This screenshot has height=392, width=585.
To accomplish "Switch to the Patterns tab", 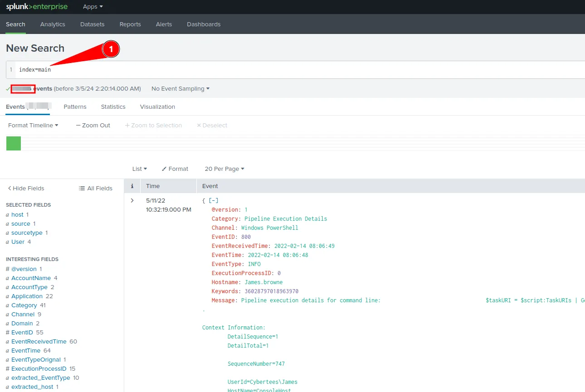I will click(x=75, y=106).
